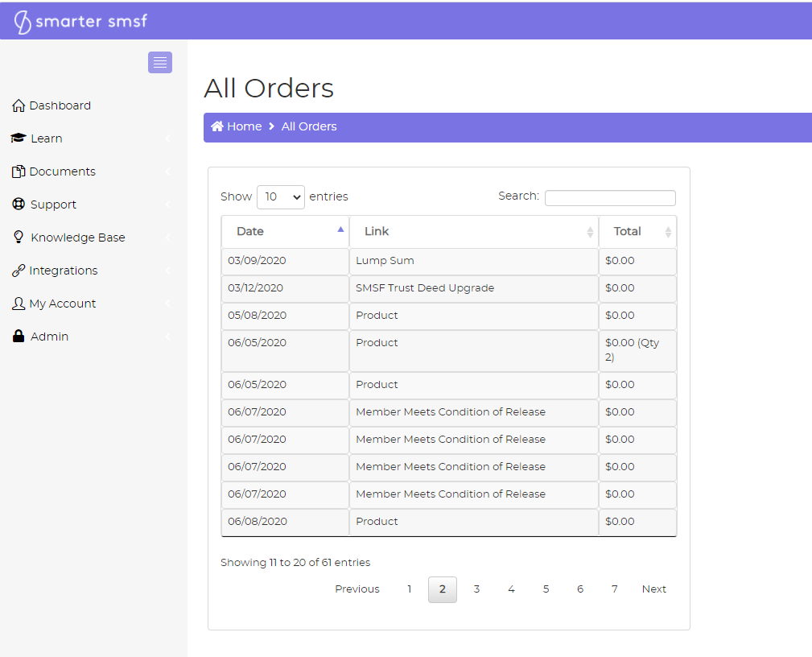Click the Documents clipboard icon

click(19, 171)
